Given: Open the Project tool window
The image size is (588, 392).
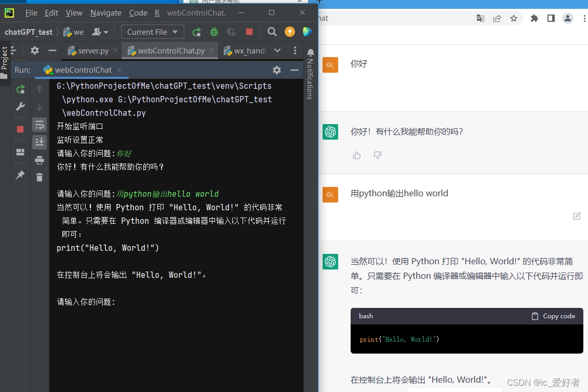Looking at the screenshot, I should tap(5, 62).
